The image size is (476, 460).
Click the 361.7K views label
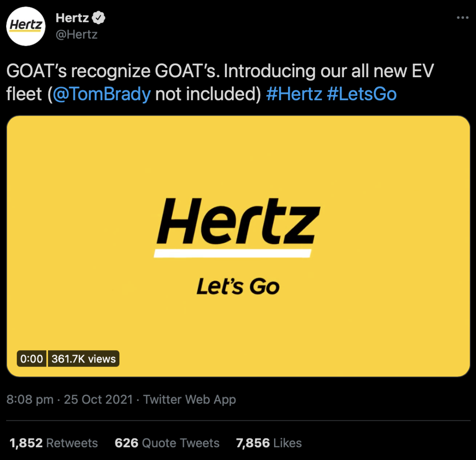click(83, 359)
